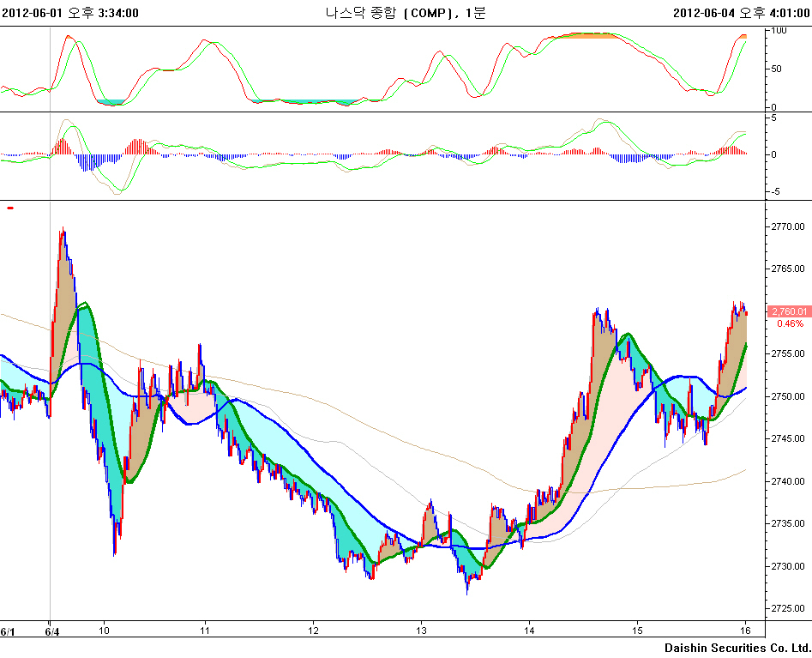Select the 16 hour tick on time axis

(745, 631)
